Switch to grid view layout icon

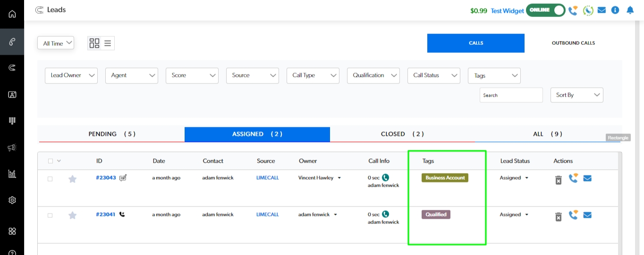click(94, 43)
